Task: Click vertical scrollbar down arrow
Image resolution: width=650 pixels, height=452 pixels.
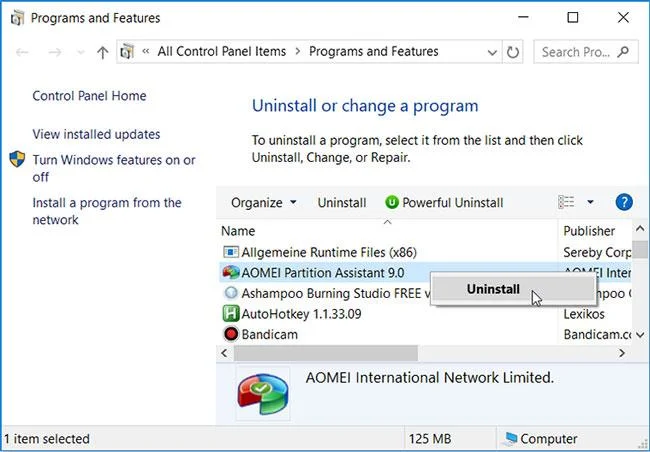Action: [640, 334]
